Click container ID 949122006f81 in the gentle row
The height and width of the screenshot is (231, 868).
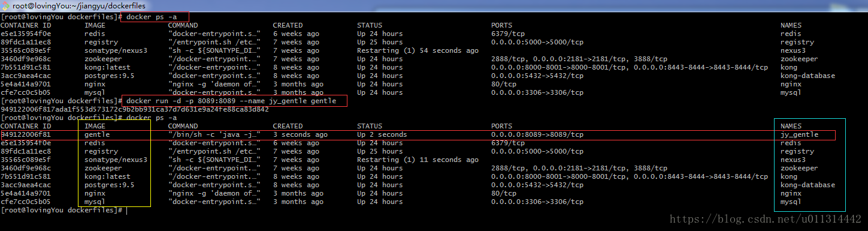point(26,134)
